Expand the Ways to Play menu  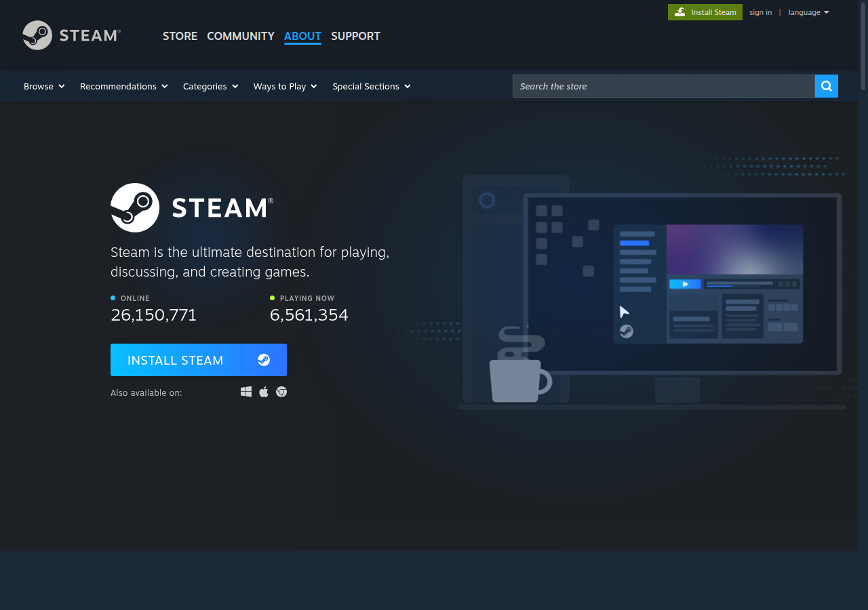(x=285, y=86)
